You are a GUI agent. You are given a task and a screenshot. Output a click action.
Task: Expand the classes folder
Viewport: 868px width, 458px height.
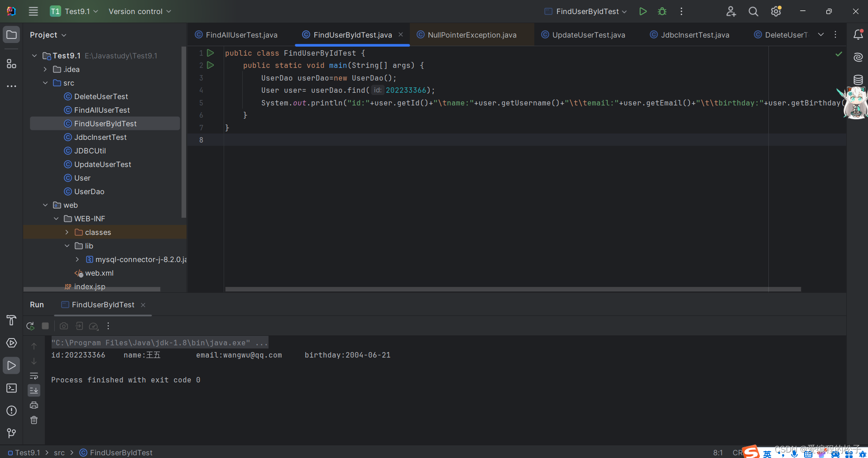pyautogui.click(x=67, y=232)
